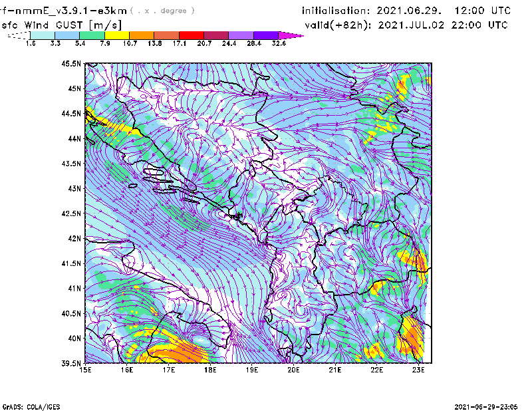Screen dimensions: 532x411
Task: Click the green legend swatch
Action: point(92,35)
